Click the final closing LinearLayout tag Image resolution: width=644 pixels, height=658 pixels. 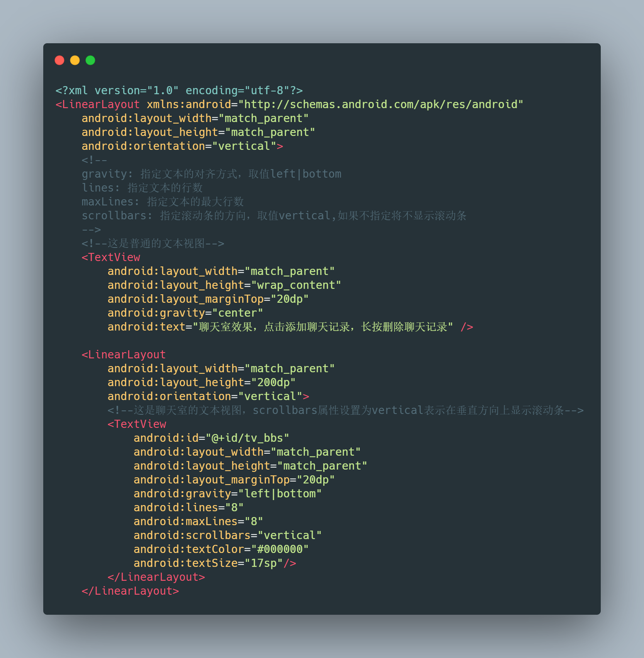click(130, 591)
